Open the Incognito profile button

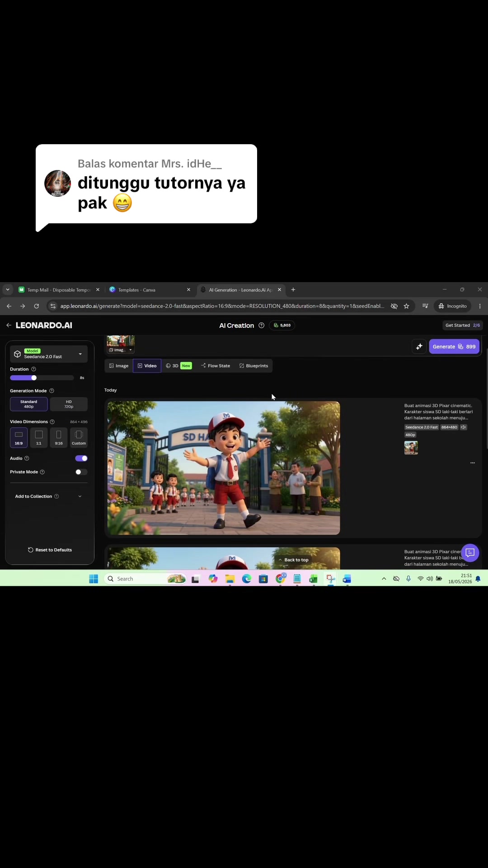click(x=453, y=306)
